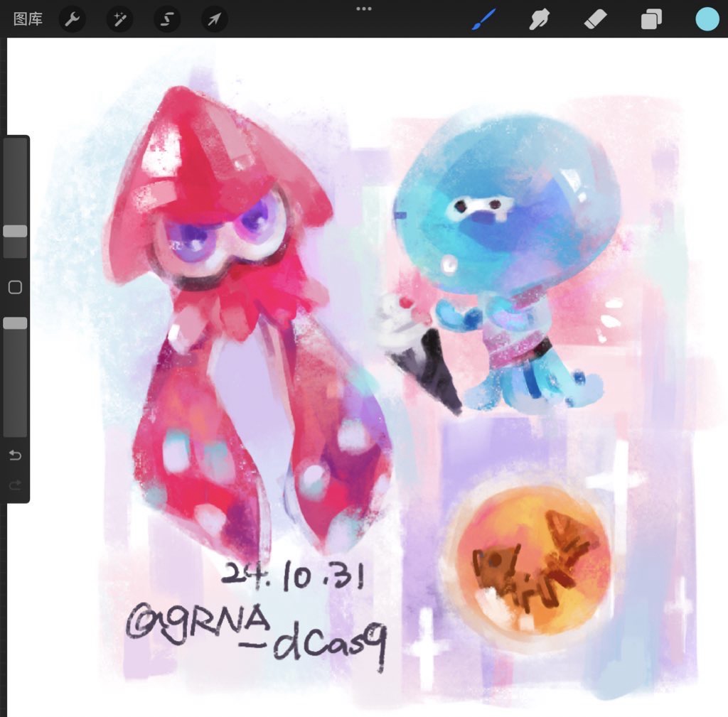This screenshot has width=728, height=717.
Task: Click the brush size slider handle
Action: (x=15, y=231)
